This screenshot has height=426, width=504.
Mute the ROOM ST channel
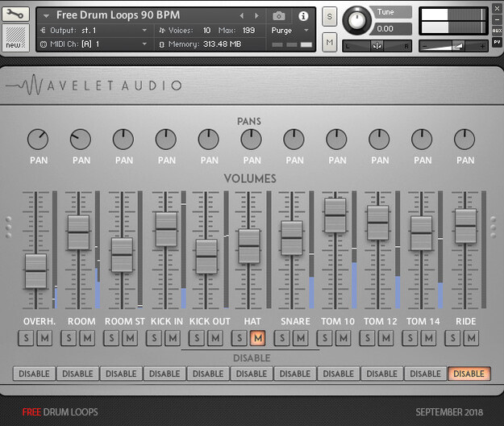pos(130,338)
